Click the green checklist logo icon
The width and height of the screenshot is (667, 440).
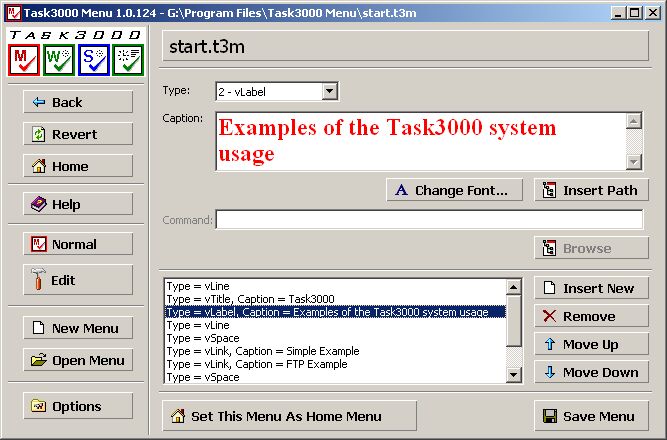128,59
